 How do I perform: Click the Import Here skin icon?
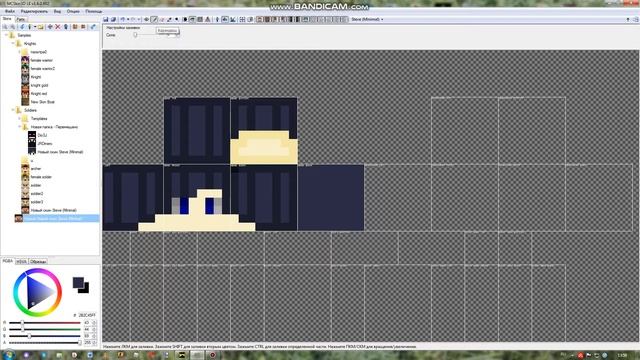[x=22, y=27]
